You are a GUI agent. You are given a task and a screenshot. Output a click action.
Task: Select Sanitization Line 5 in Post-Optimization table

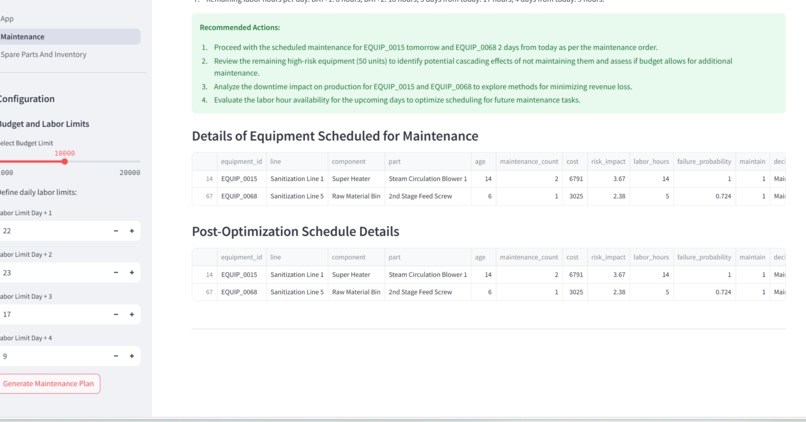pos(297,292)
